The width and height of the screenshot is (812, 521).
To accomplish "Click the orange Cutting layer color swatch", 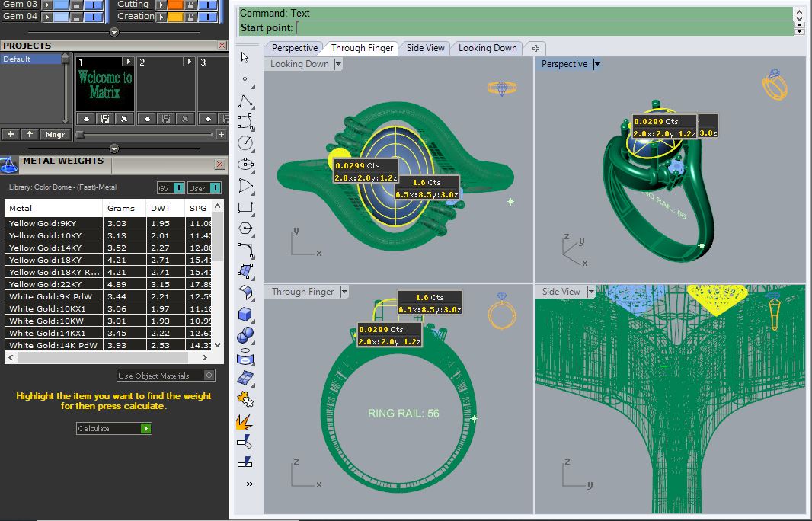I will [x=174, y=5].
